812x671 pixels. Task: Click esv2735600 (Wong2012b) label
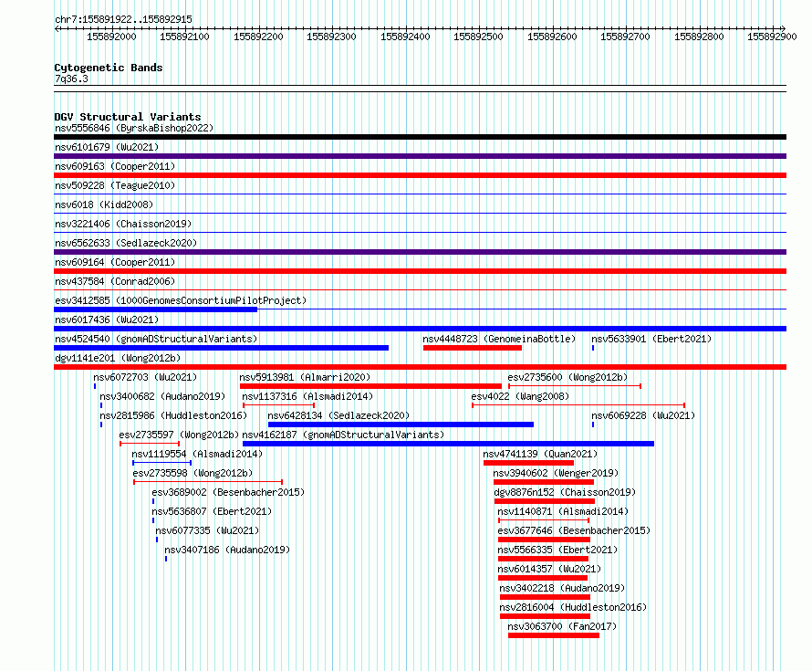pyautogui.click(x=567, y=377)
